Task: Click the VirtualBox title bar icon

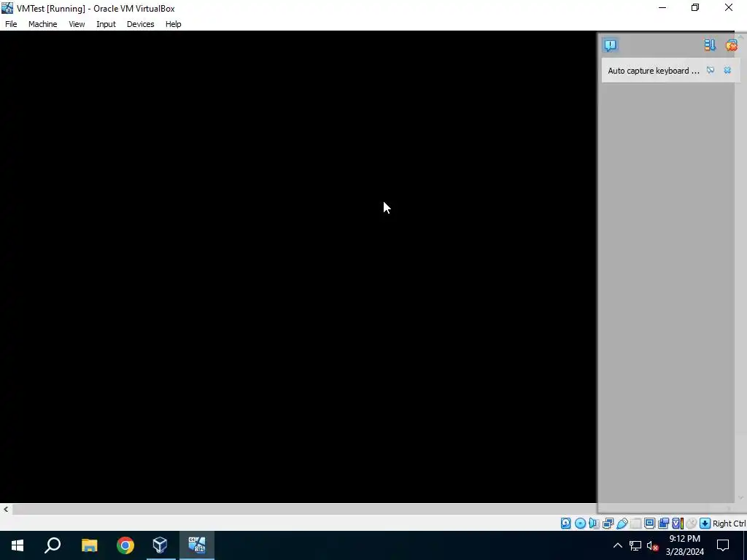Action: click(x=7, y=7)
